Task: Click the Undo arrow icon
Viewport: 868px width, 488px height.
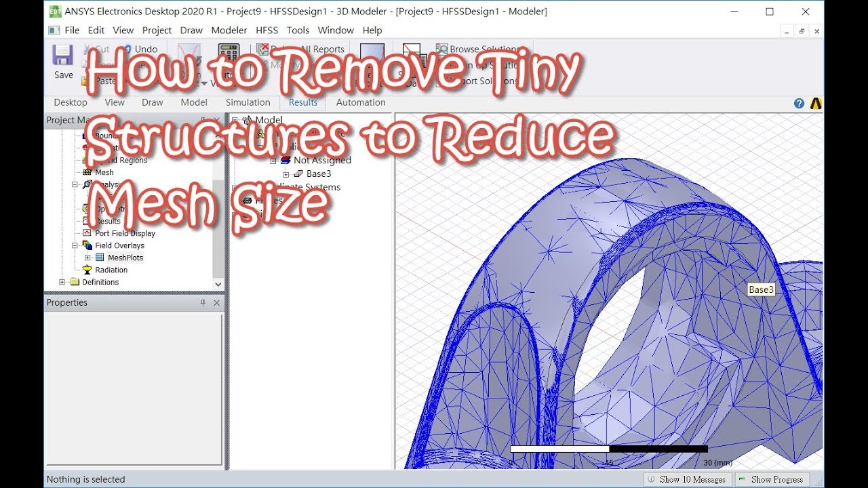Action: [126, 49]
